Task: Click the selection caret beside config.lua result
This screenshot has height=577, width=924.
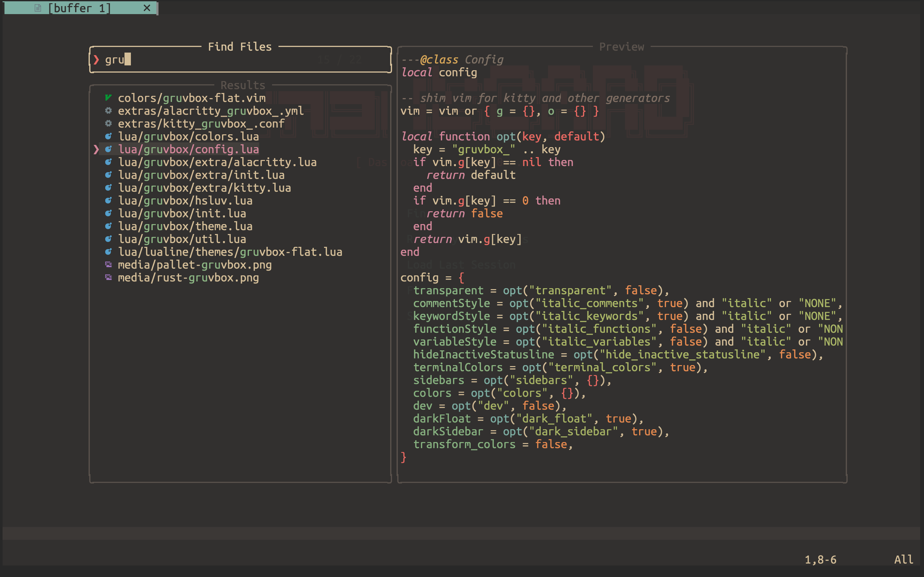Action: (x=96, y=149)
